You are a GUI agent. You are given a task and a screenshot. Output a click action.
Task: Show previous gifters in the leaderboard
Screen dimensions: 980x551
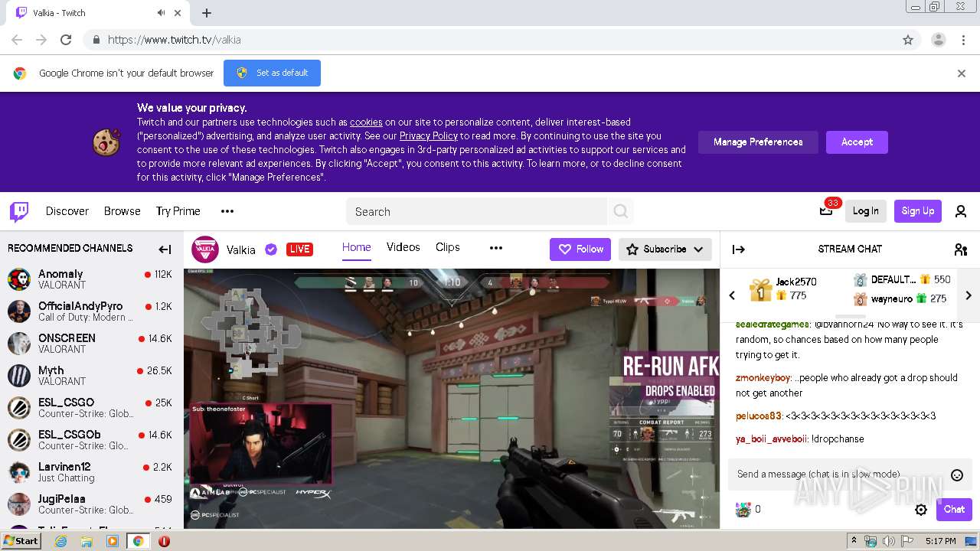(x=732, y=295)
